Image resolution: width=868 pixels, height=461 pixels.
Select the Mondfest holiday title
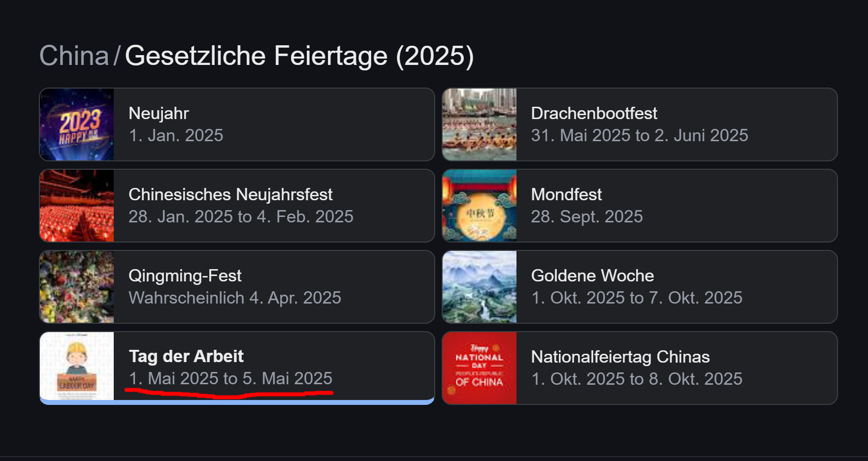[566, 195]
